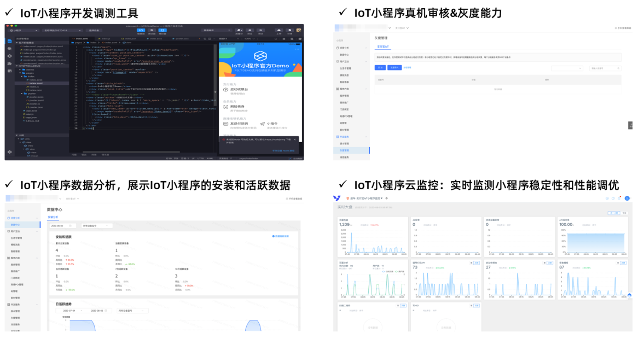The image size is (644, 344).
Task: Click blue 添加 button on gray management page
Action: coord(380,68)
